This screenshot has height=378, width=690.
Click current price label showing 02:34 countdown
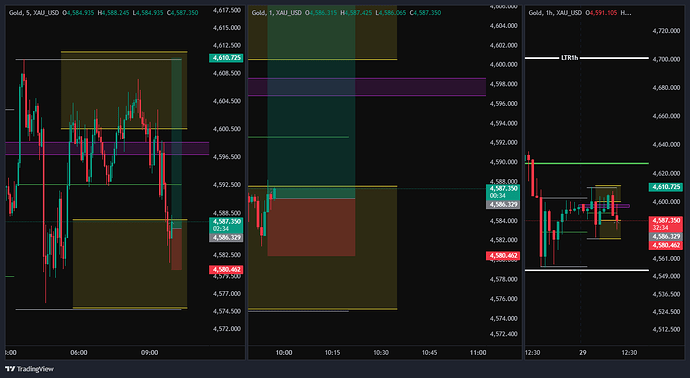(x=226, y=225)
